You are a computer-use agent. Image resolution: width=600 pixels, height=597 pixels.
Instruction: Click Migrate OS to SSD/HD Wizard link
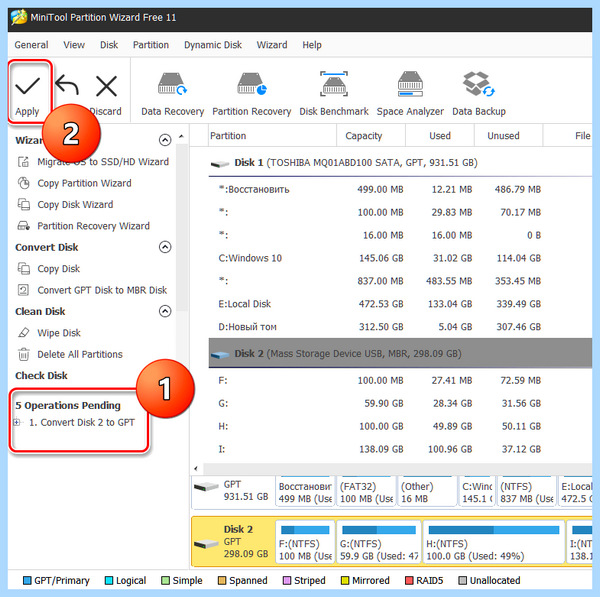pos(103,162)
